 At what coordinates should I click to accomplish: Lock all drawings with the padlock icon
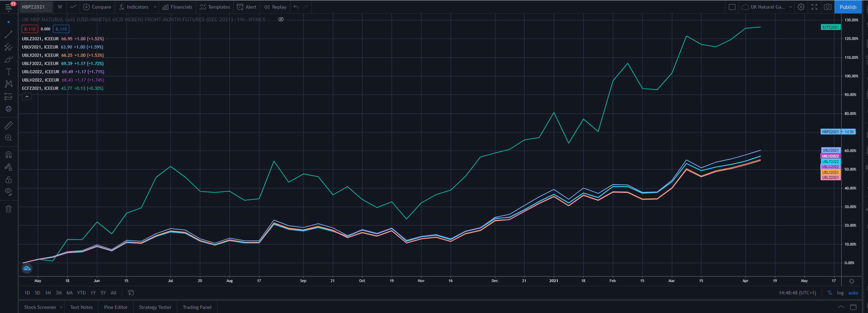coord(9,180)
